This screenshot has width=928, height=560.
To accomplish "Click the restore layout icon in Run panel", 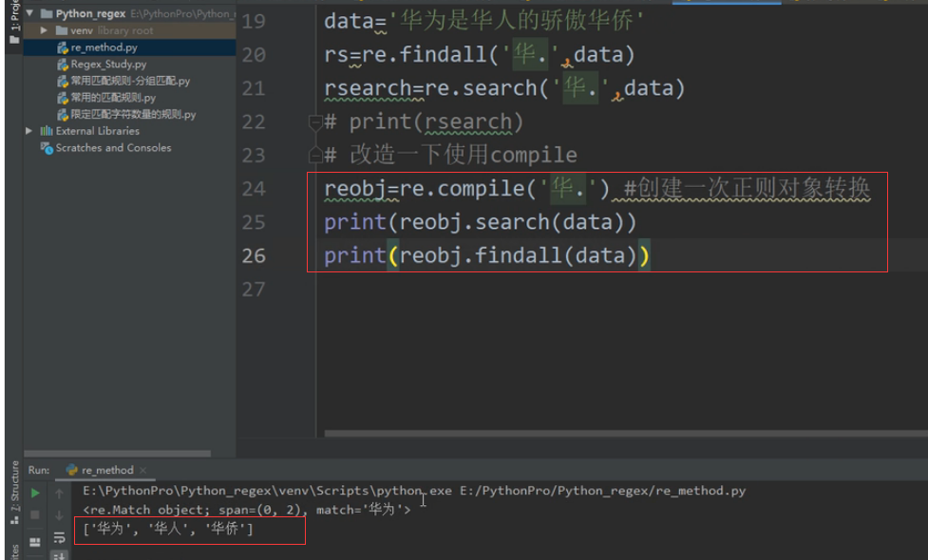I will 35,542.
